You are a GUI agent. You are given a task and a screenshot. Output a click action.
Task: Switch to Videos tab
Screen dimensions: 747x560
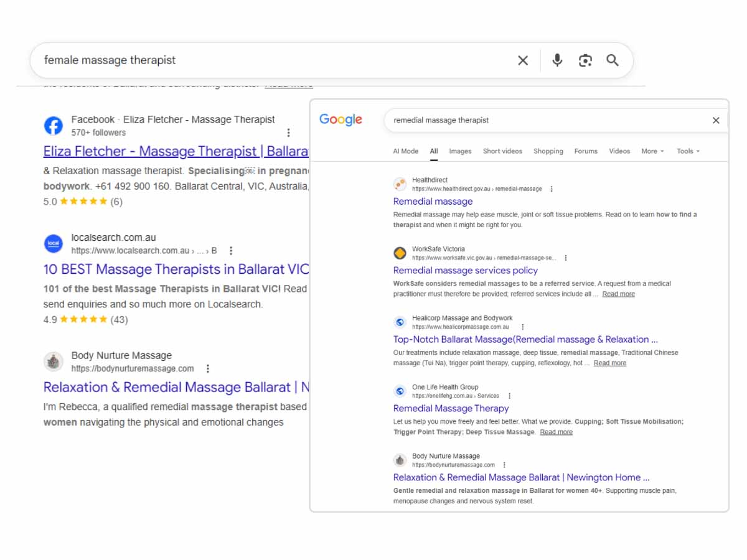click(x=619, y=151)
